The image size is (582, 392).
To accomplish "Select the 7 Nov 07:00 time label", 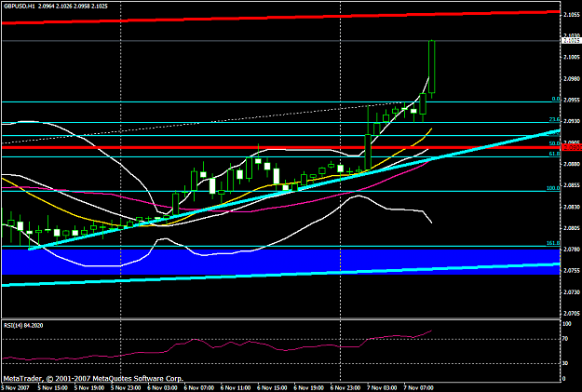I will click(419, 388).
